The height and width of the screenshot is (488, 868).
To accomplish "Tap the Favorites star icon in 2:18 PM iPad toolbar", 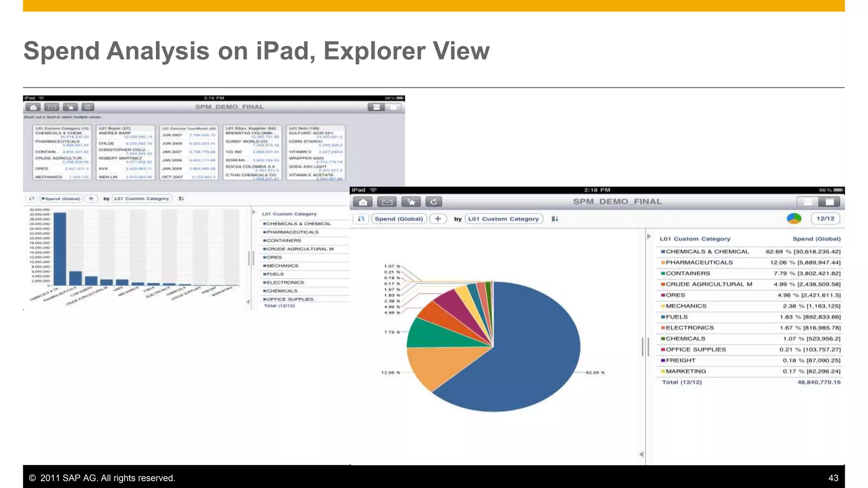I will click(411, 202).
